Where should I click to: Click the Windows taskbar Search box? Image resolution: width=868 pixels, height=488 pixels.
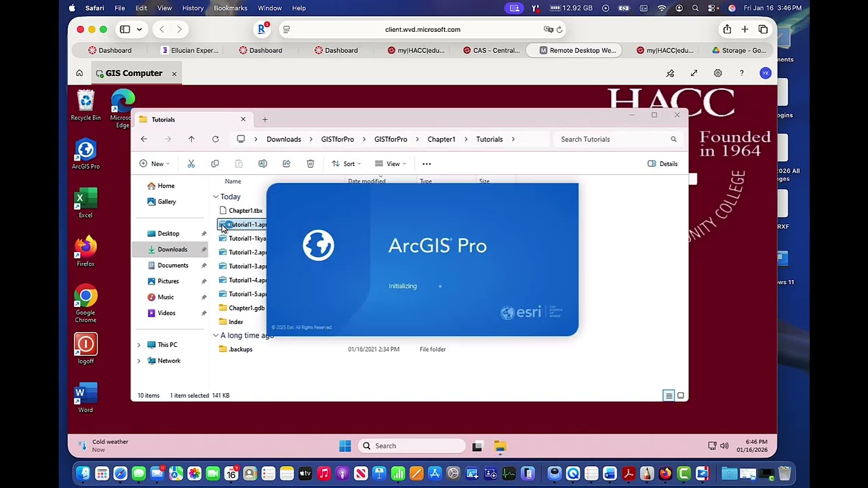point(412,446)
